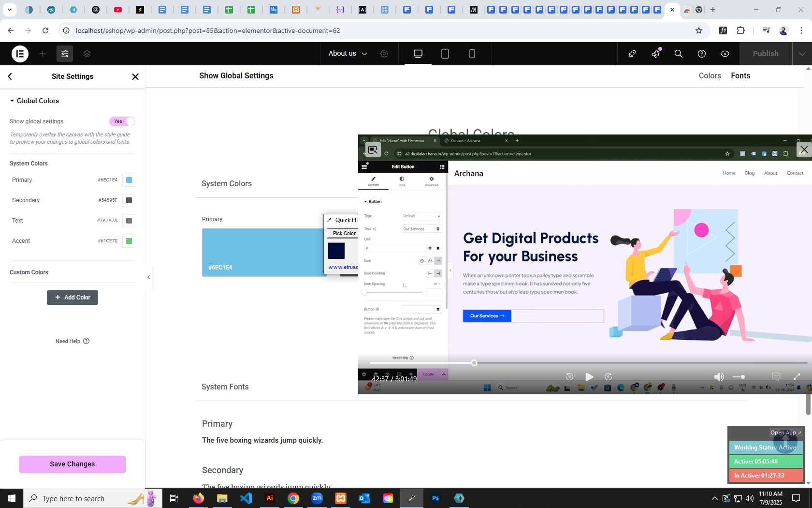Show hidden system tray icons
Image resolution: width=812 pixels, height=508 pixels.
714,498
